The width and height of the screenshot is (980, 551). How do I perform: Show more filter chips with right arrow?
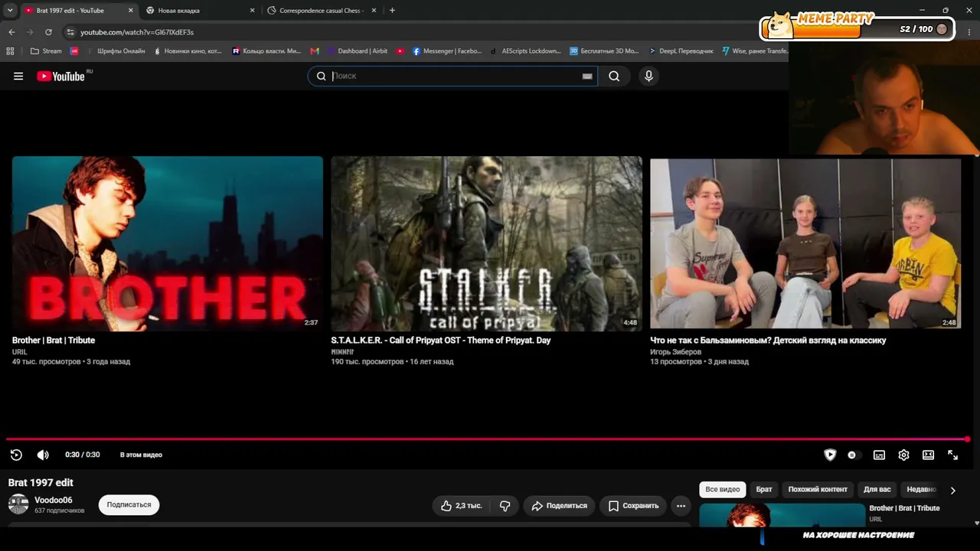point(952,490)
